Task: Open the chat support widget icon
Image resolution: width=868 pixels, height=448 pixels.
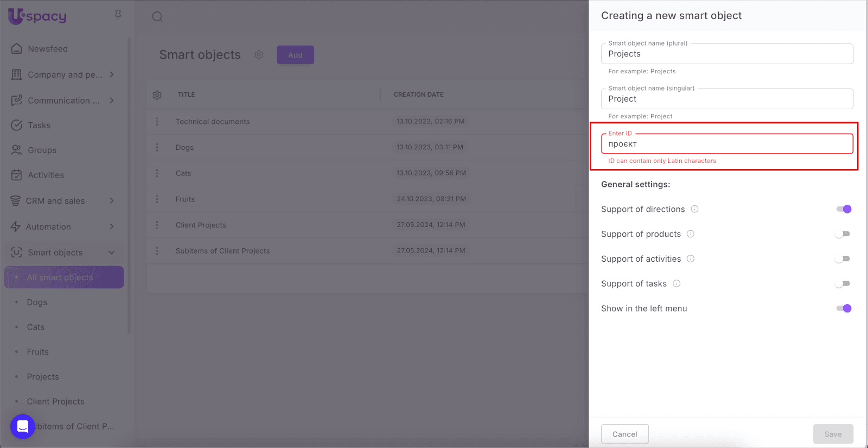Action: click(x=23, y=426)
